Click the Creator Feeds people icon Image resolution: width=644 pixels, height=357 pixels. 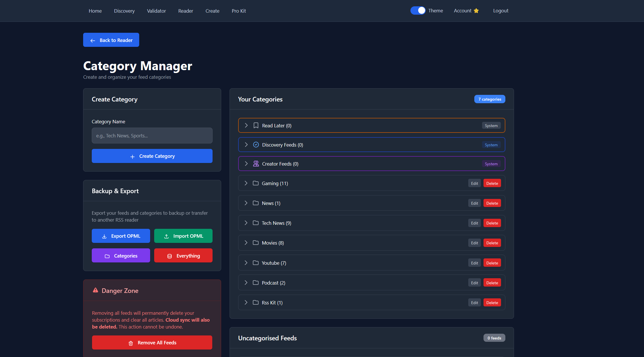256,164
